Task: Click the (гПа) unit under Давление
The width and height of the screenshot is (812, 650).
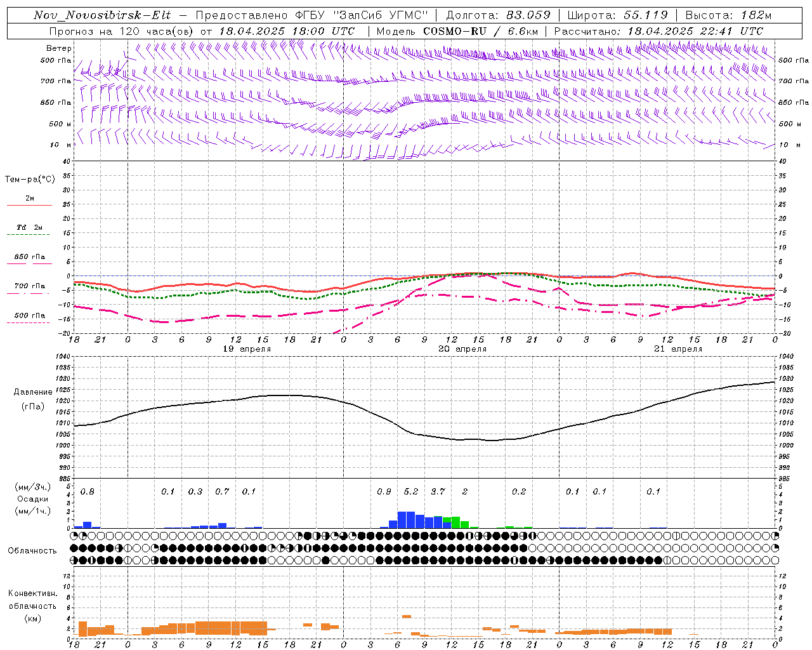Action: 33,407
